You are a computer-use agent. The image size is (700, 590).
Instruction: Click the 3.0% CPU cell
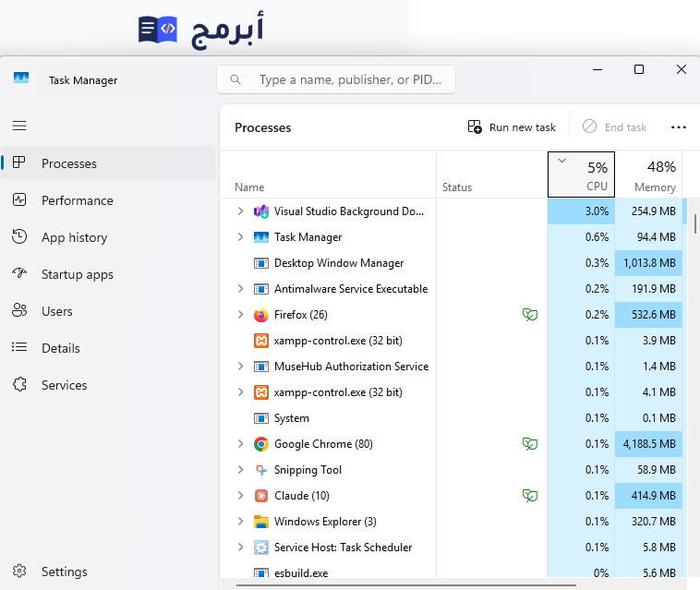click(x=581, y=211)
